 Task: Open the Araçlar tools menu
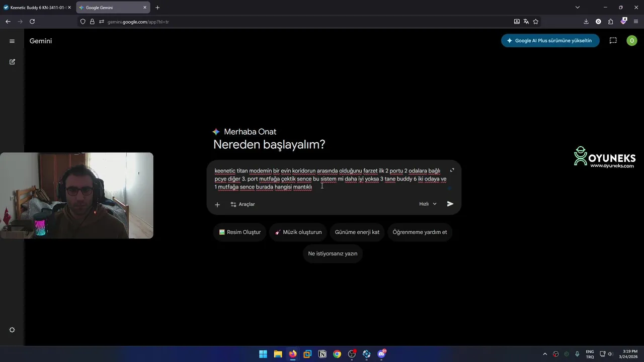click(x=243, y=204)
